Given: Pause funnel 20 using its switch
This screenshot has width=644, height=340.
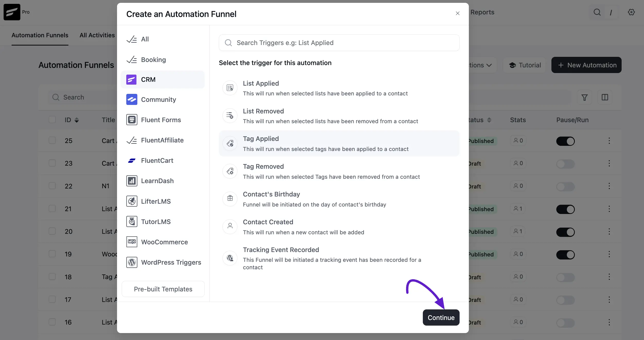Looking at the screenshot, I should pos(566,232).
